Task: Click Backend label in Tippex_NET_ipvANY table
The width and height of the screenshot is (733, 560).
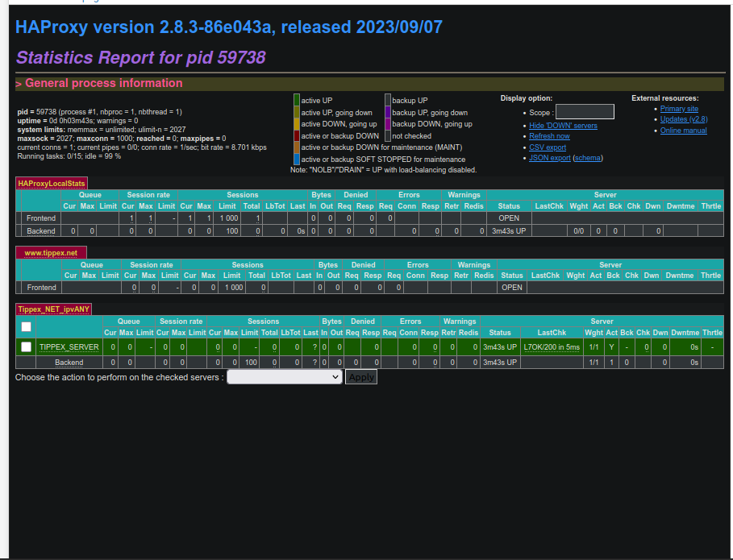Action: point(69,363)
